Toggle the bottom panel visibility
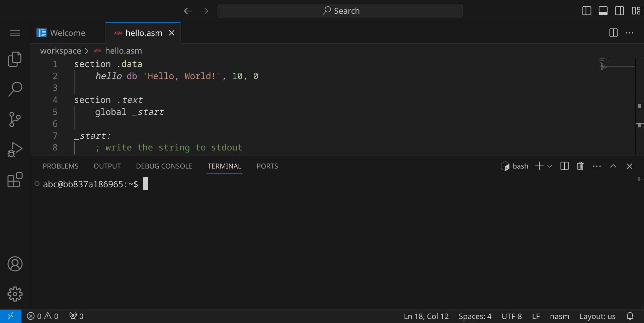The height and width of the screenshot is (323, 644). [603, 11]
